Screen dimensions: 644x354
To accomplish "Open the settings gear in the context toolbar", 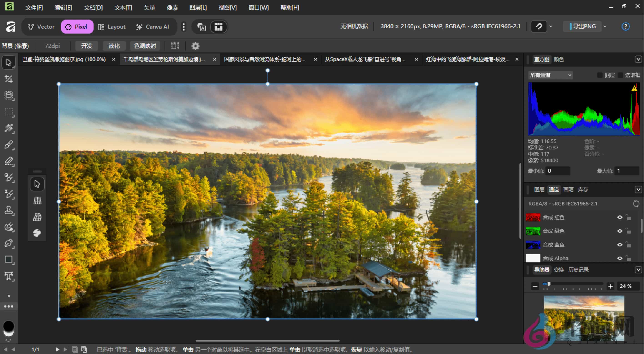I will point(196,46).
